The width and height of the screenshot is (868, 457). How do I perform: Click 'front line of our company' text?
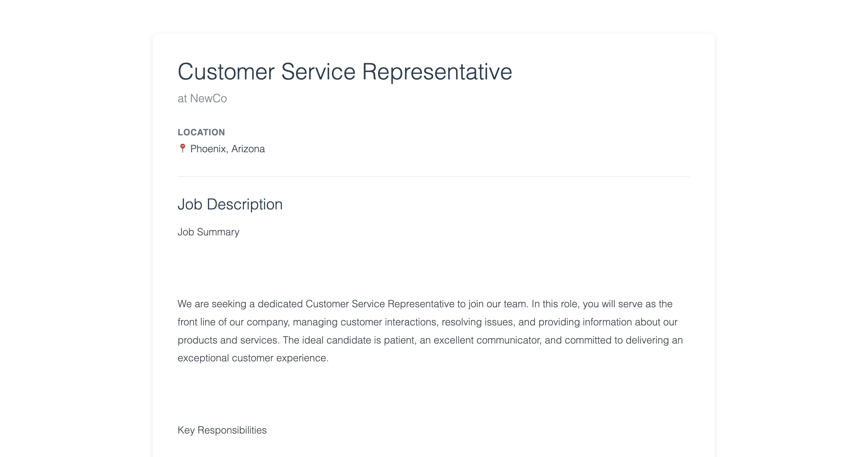pos(233,322)
